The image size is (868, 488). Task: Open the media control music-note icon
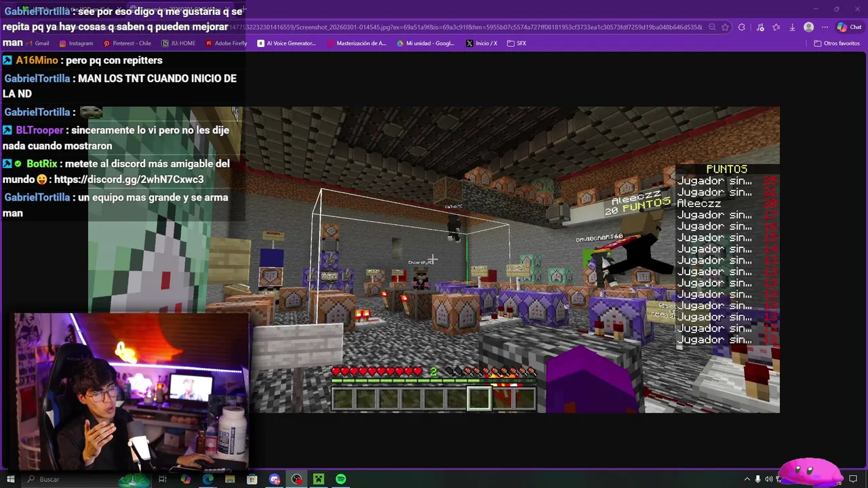(759, 27)
